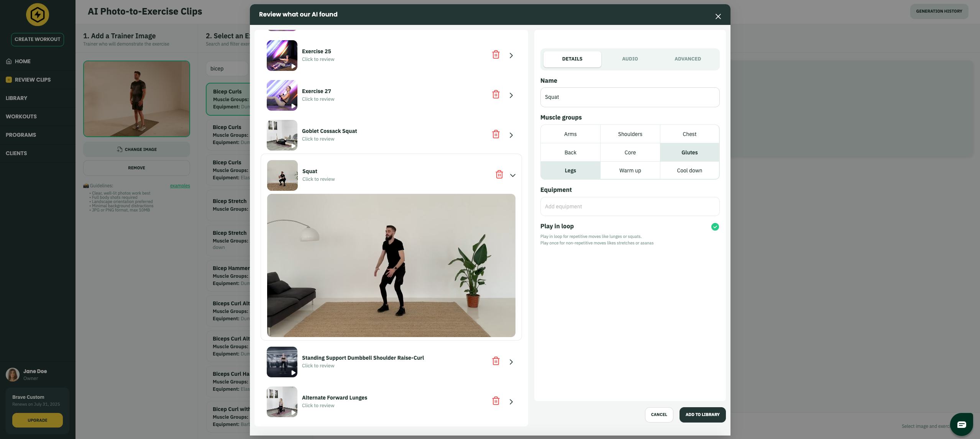Delete the Goblet Cossack Squat clip
This screenshot has width=980, height=439.
[496, 134]
